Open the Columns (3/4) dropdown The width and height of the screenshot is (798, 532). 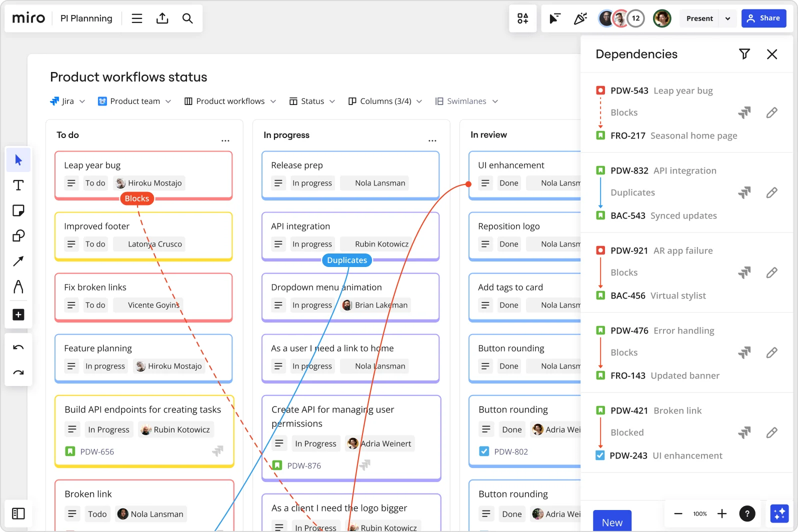tap(385, 101)
